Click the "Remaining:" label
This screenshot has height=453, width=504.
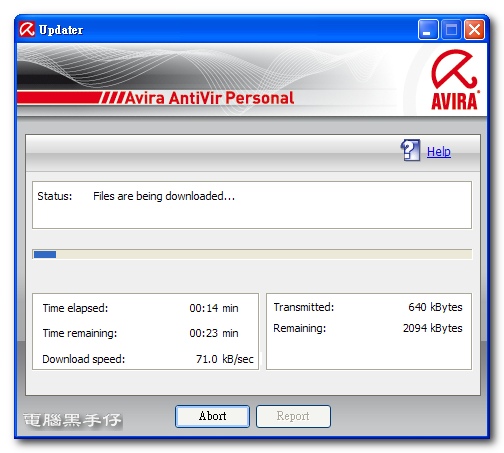[300, 328]
